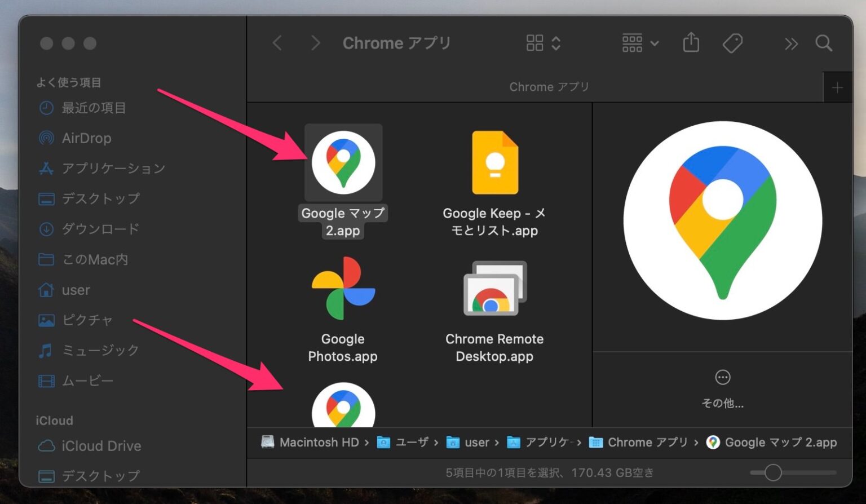Click the icon beside アプリケーション
This screenshot has height=504, width=866.
point(46,168)
